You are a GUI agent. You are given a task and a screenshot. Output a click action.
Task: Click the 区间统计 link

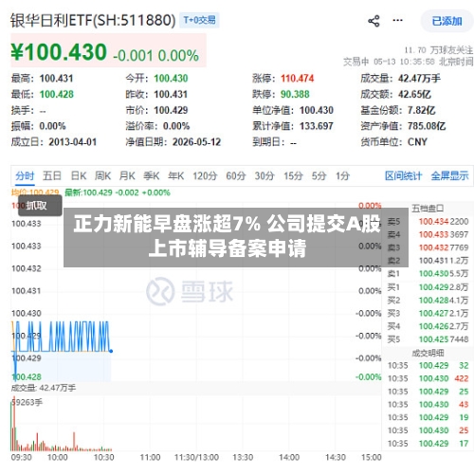403,175
